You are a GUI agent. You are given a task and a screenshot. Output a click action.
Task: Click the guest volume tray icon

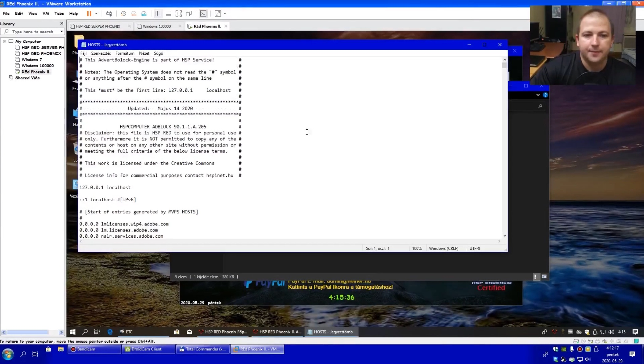pyautogui.click(x=611, y=332)
